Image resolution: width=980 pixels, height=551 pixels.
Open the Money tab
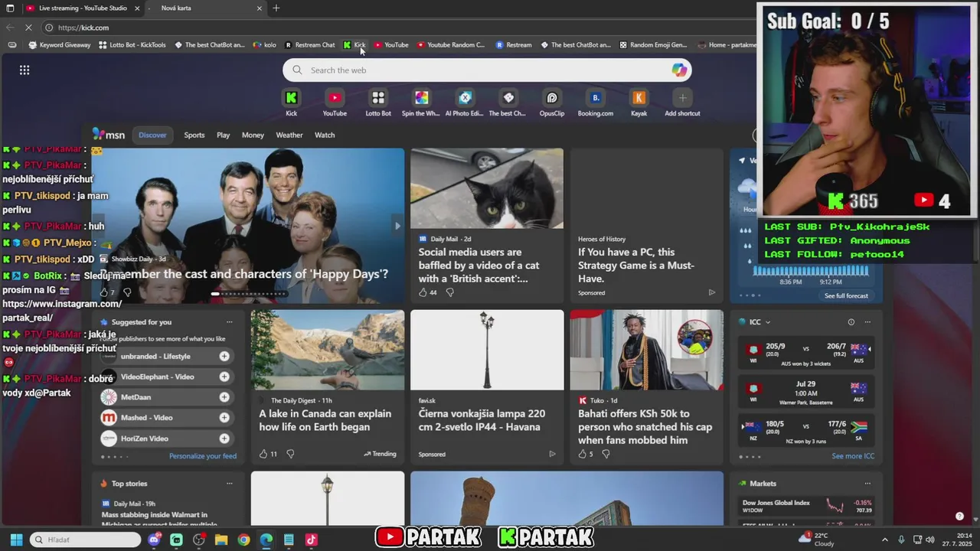click(253, 135)
